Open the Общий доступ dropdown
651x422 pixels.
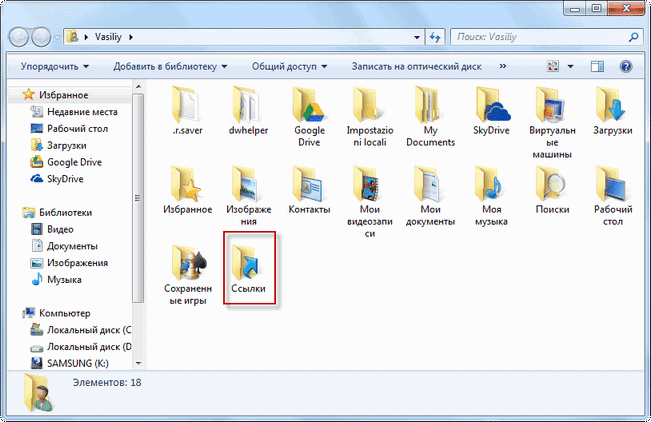289,66
